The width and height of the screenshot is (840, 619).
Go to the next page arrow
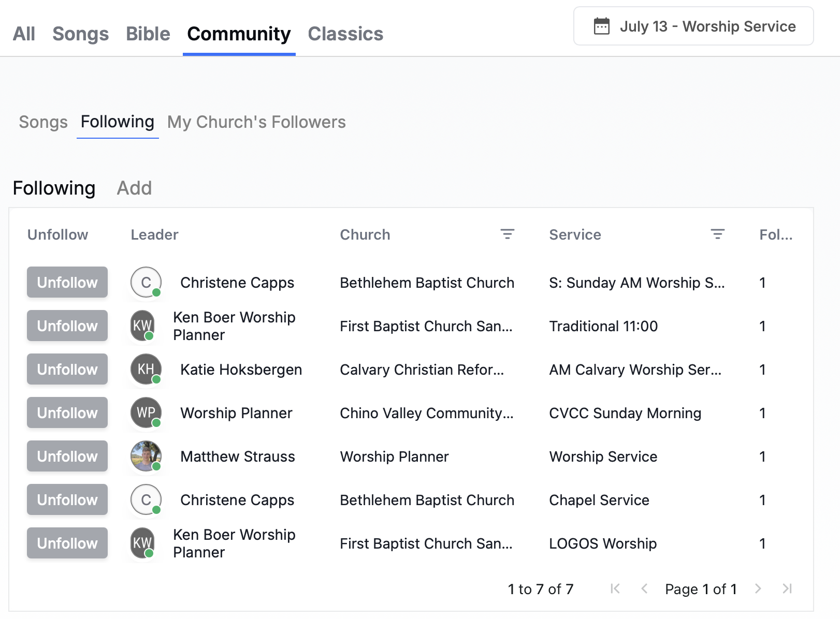pyautogui.click(x=758, y=588)
